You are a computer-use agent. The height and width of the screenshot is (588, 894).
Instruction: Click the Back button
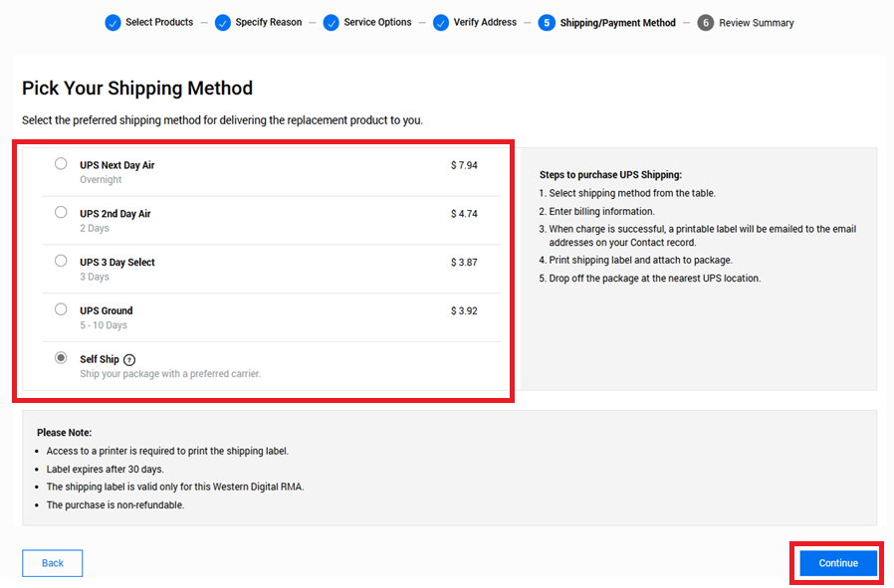pos(53,563)
